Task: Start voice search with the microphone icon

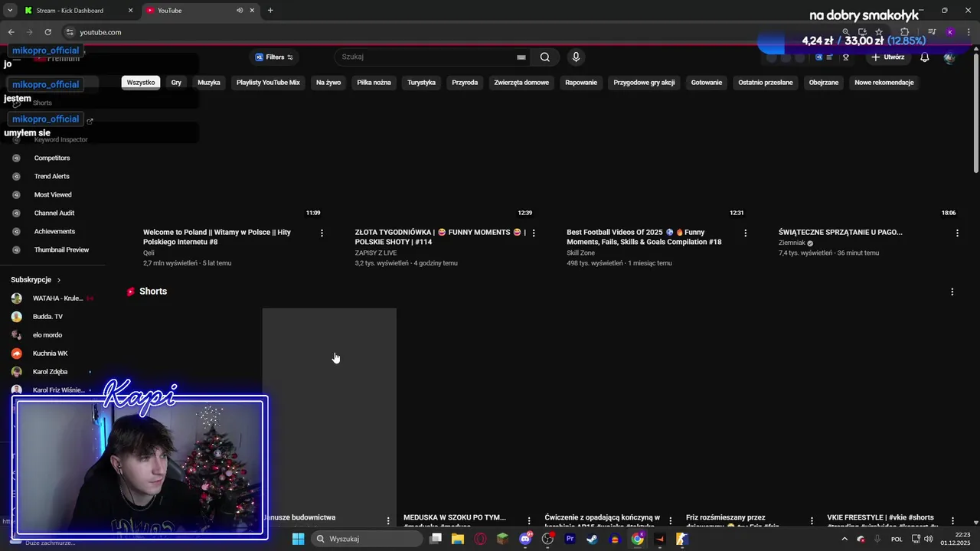Action: (x=576, y=57)
